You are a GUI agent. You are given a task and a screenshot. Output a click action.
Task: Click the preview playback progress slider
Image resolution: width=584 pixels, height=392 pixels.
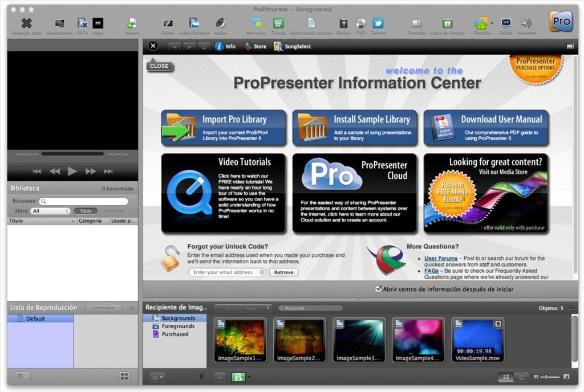pyautogui.click(x=72, y=154)
